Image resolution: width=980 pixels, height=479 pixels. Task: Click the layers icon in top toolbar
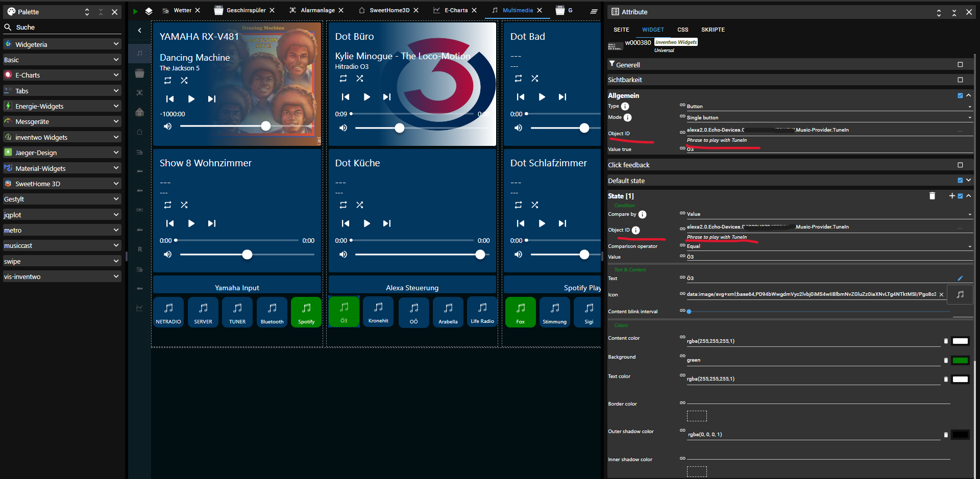[149, 11]
